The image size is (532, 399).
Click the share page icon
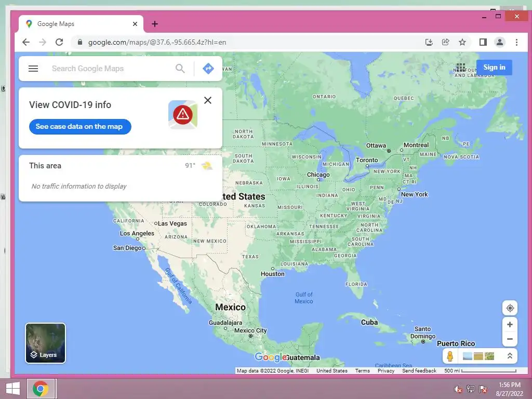coord(445,42)
